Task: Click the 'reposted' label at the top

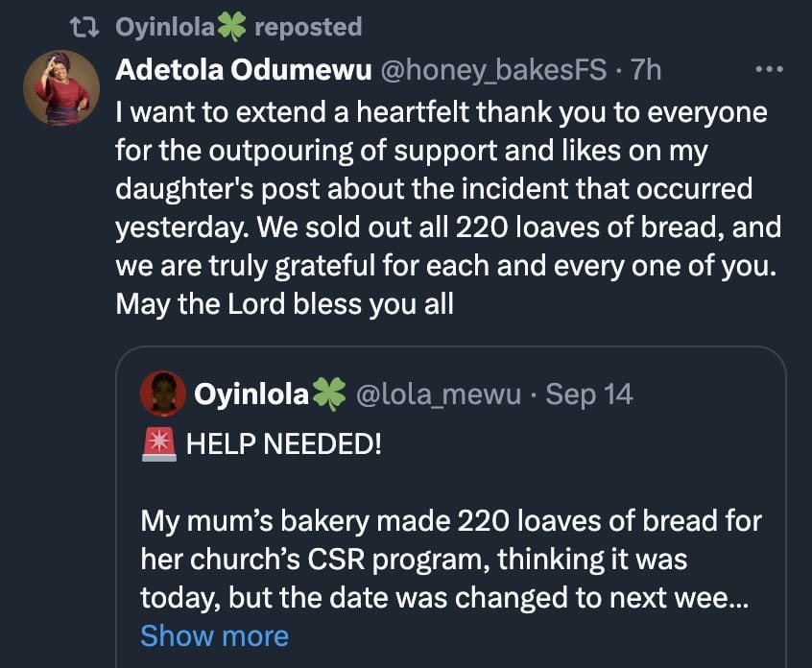Action: 307,27
